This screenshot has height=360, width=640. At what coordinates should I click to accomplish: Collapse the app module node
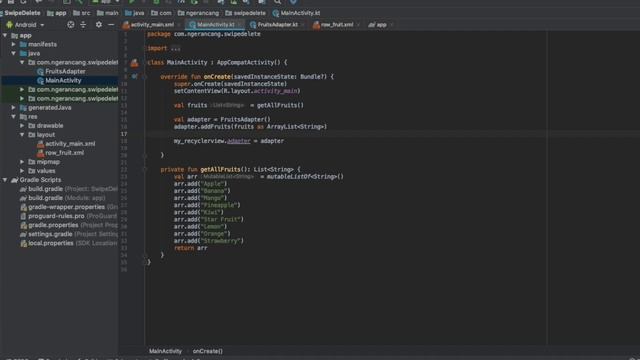point(5,36)
